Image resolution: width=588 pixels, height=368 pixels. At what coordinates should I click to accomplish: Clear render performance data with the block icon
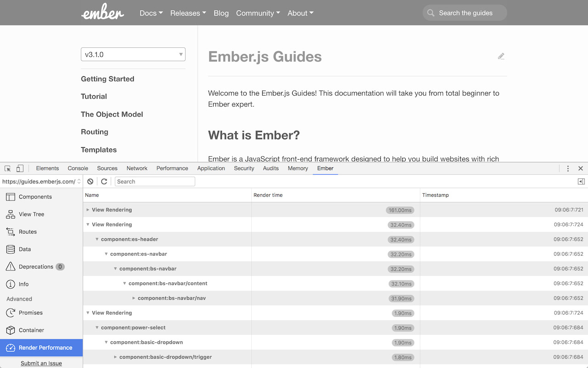(90, 181)
